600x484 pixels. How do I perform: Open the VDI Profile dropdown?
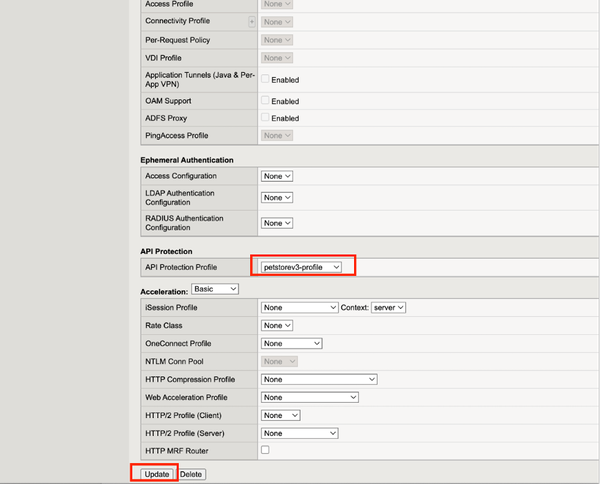(277, 58)
